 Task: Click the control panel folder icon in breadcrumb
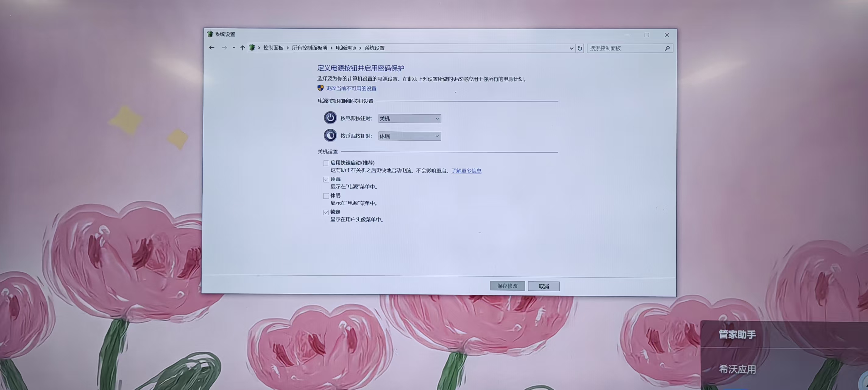(x=252, y=48)
